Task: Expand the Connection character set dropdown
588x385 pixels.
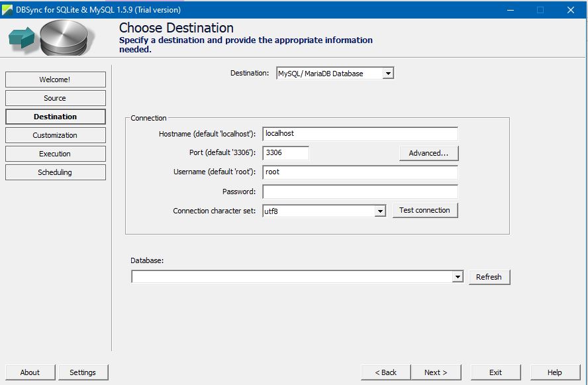Action: pos(380,210)
